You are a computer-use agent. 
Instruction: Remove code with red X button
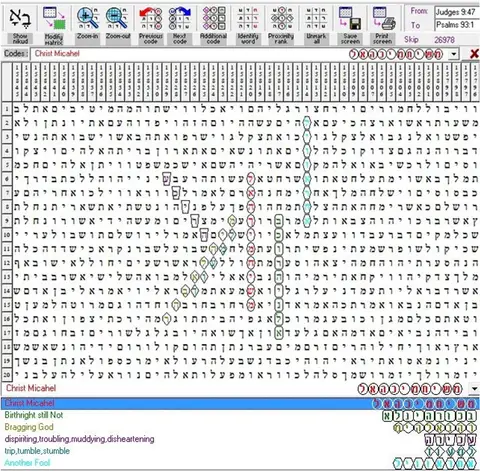(474, 54)
